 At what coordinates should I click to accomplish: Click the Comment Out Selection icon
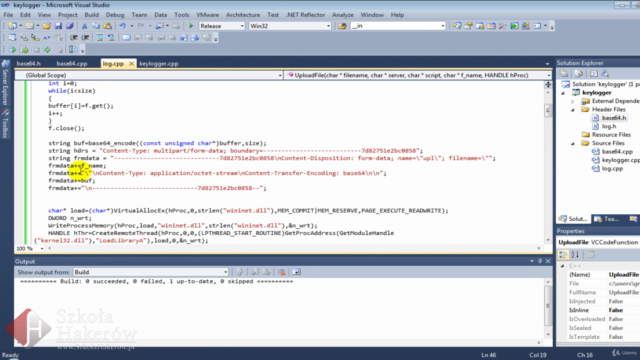(x=100, y=38)
